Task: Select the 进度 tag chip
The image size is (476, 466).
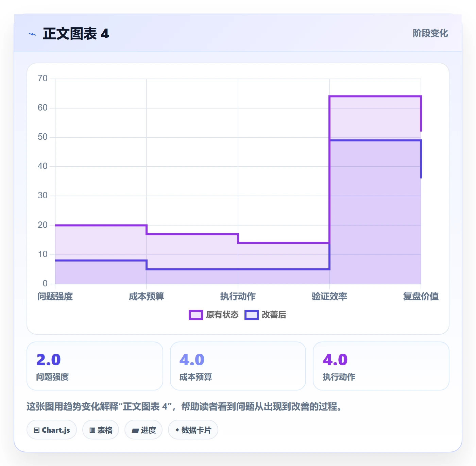Action: click(143, 430)
